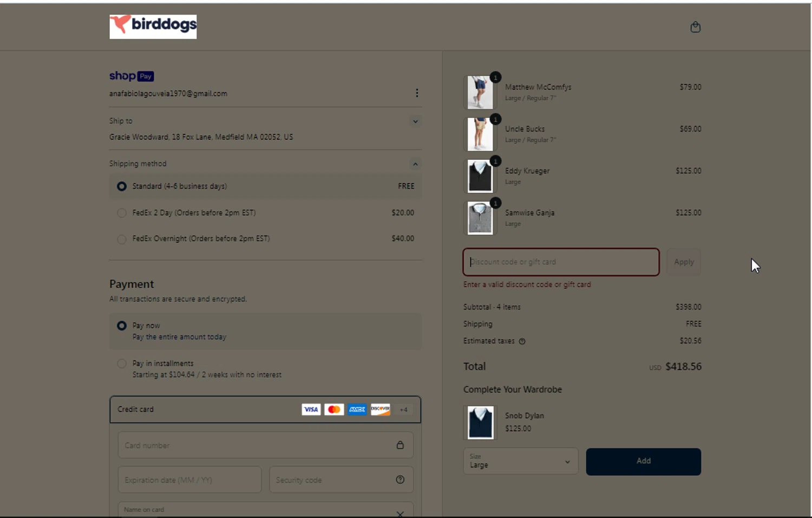Screen dimensions: 812x518
Task: Click the estimated taxes info icon
Action: point(522,341)
